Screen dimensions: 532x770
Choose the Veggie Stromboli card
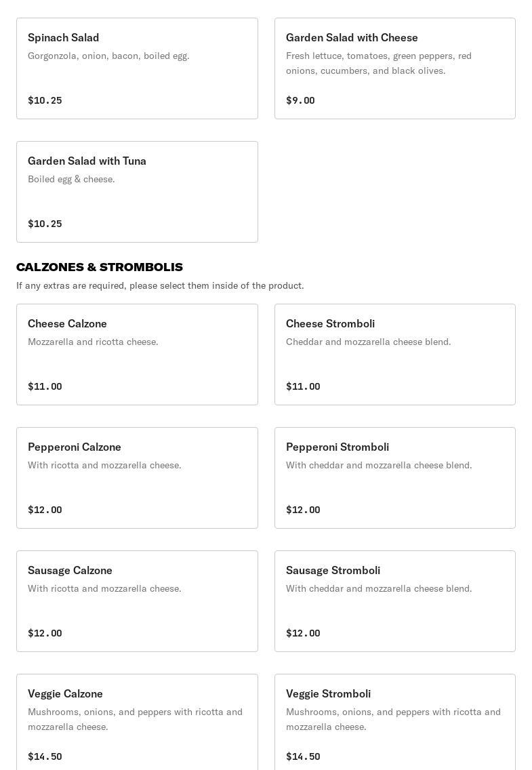[x=394, y=722]
